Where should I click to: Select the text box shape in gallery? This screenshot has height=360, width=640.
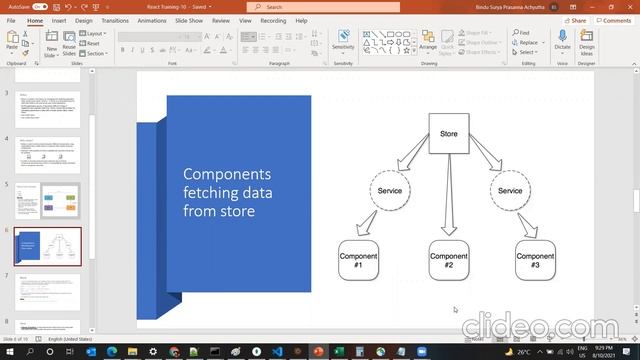click(x=367, y=34)
